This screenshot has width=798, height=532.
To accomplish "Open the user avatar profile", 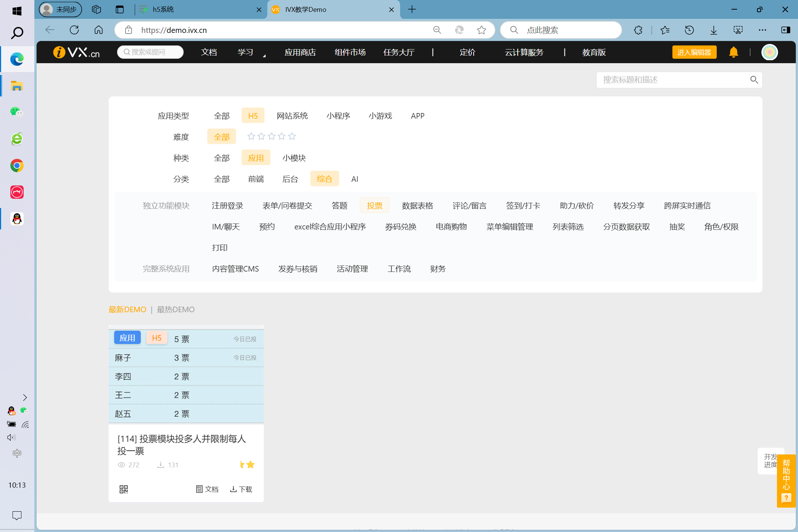I will [770, 52].
